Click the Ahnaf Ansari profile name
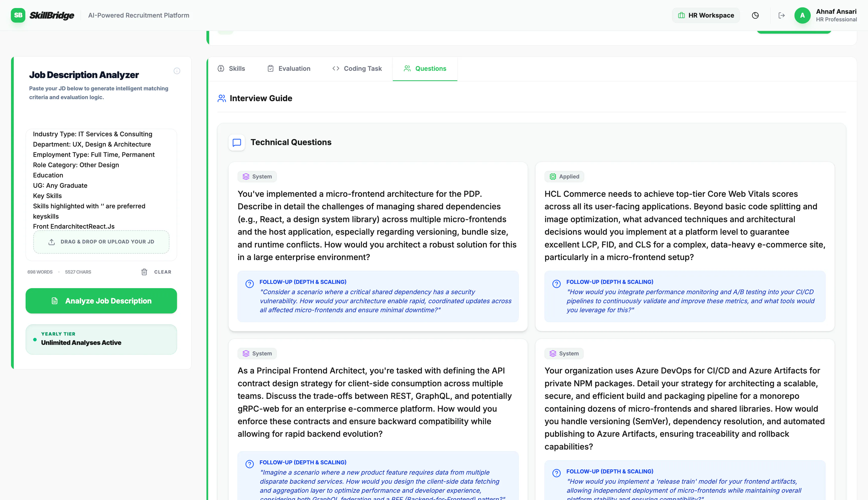Screen dimensions: 868x500 (x=836, y=12)
